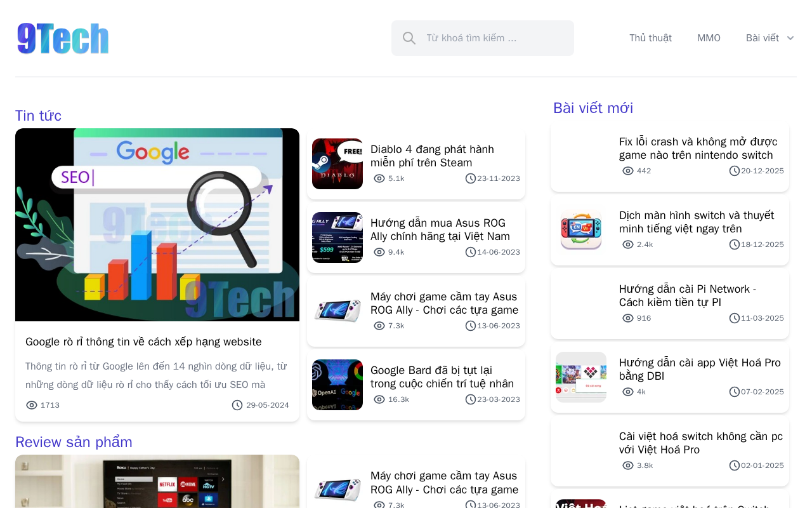Click the eye icon beside 16.3k views
This screenshot has width=812, height=508.
click(x=379, y=399)
